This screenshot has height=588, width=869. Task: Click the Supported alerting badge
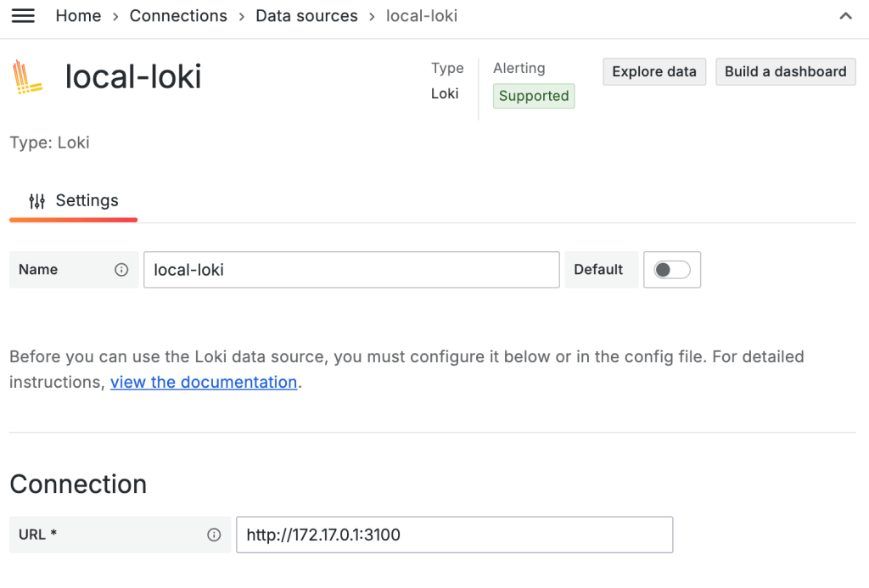(x=534, y=96)
